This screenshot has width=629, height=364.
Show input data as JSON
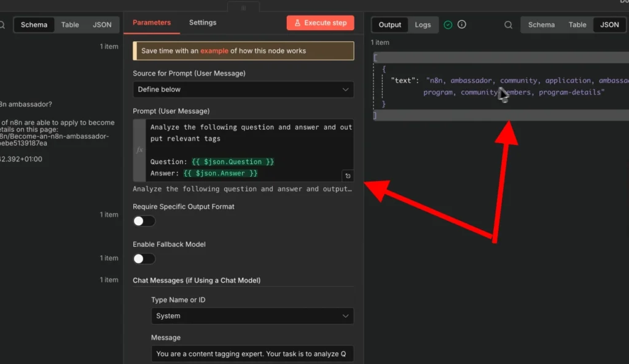click(x=102, y=25)
